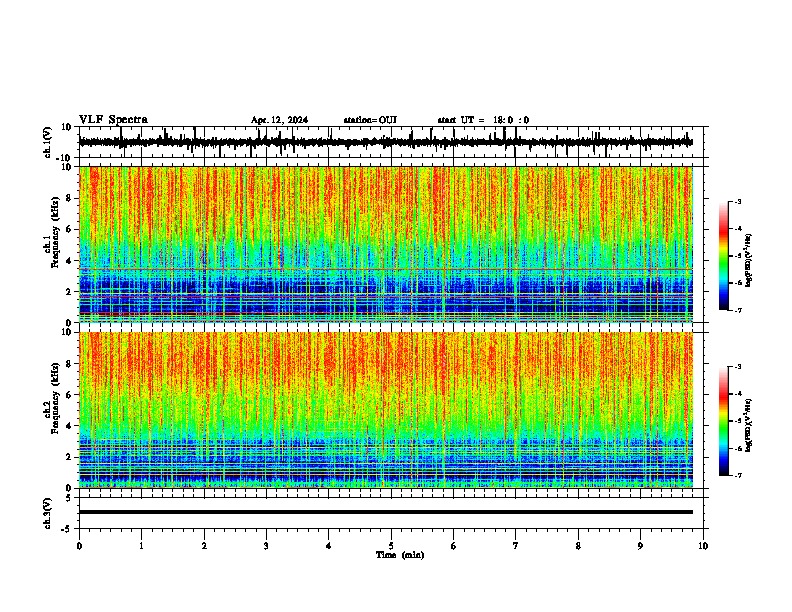Click the ch.1 "Frequency (kHz)" axis label
Screen dimensions: 792x612
coord(55,232)
